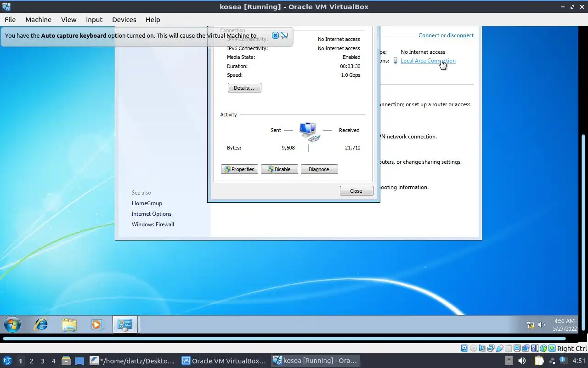Click host application menu launcher icon
The width and height of the screenshot is (588, 368).
pyautogui.click(x=7, y=361)
